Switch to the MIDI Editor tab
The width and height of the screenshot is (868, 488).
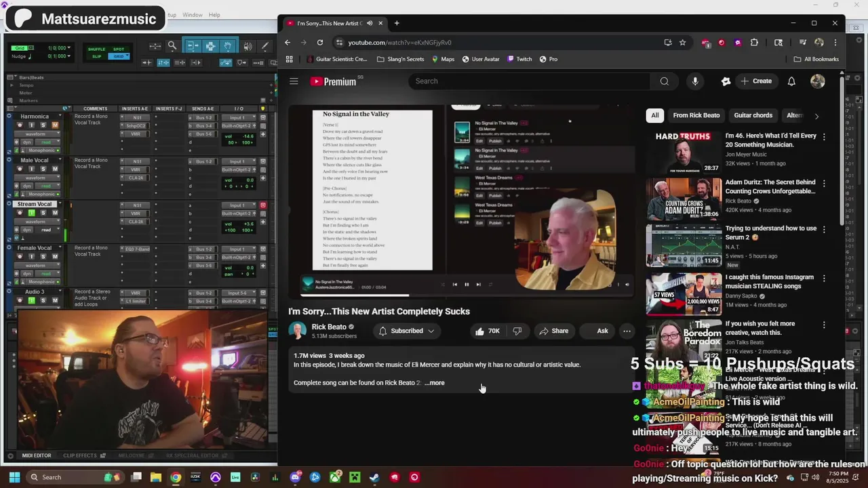tap(36, 455)
